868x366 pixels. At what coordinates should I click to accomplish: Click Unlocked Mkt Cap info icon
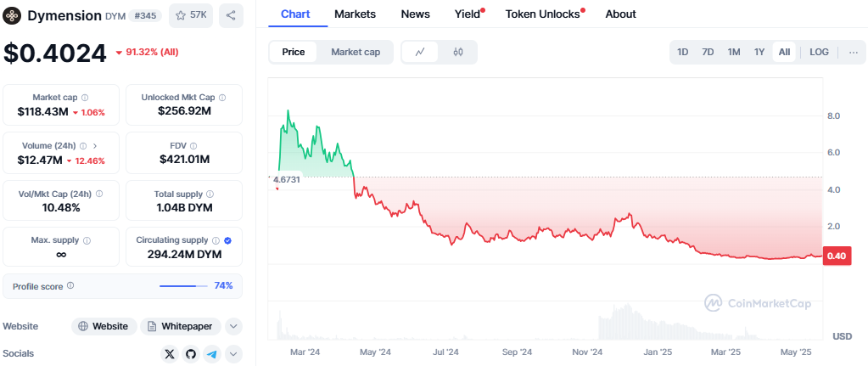[x=222, y=98]
